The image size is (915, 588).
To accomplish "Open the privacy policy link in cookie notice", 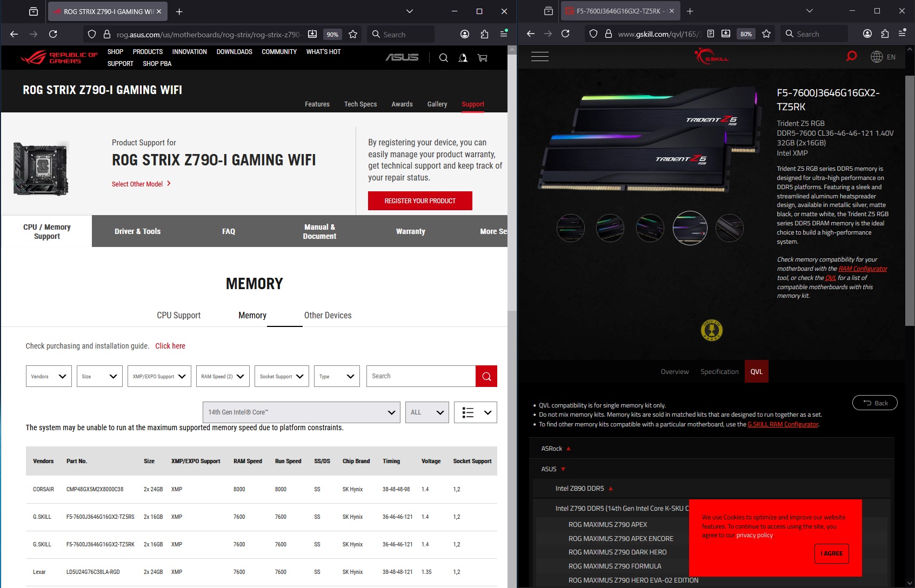I will pyautogui.click(x=754, y=536).
